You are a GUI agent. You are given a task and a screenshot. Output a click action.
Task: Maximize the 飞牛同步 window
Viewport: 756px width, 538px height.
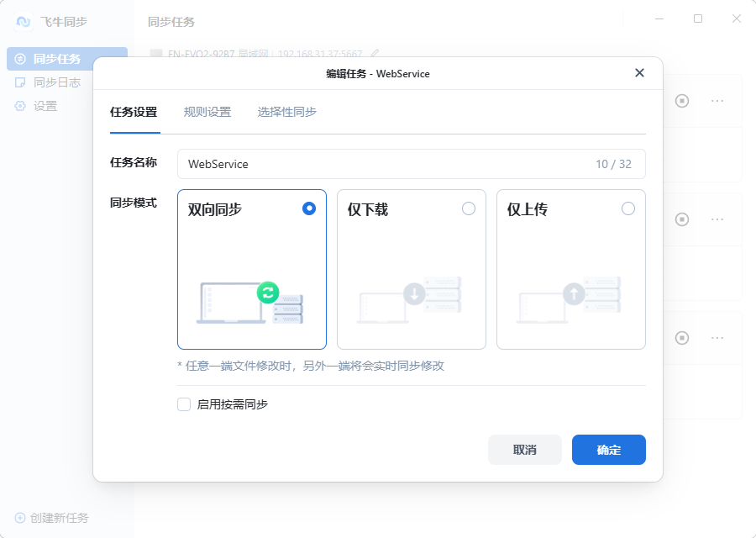coord(698,18)
